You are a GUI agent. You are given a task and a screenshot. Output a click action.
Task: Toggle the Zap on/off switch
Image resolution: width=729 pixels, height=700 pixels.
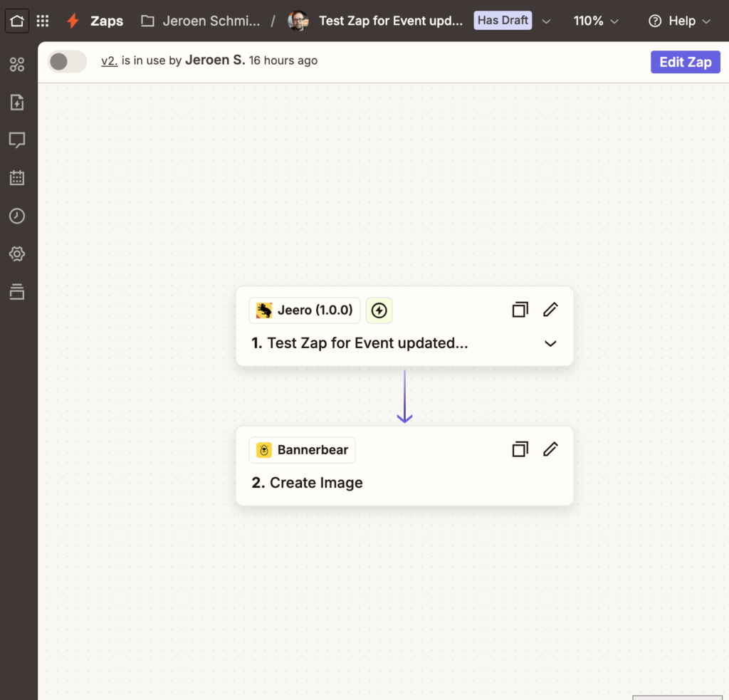click(67, 62)
